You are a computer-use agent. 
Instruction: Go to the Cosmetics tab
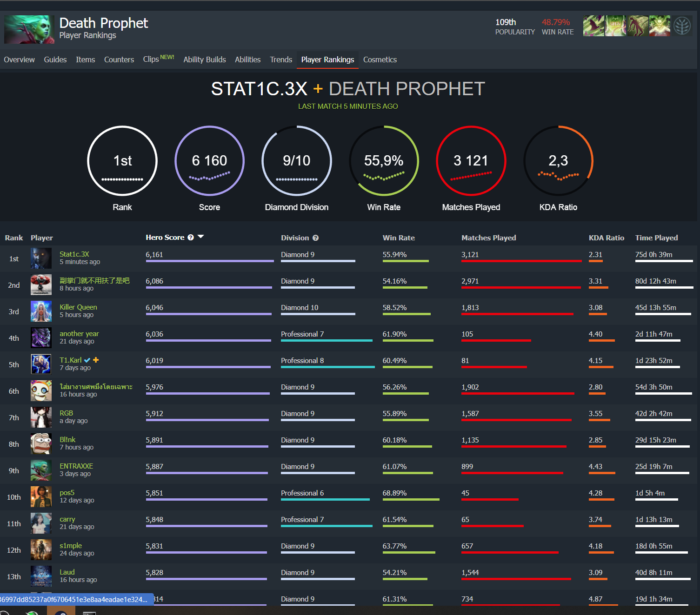point(380,60)
